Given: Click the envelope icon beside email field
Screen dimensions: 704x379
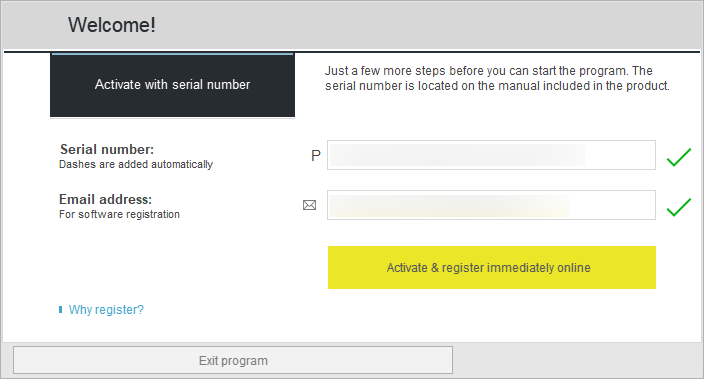Looking at the screenshot, I should [309, 205].
